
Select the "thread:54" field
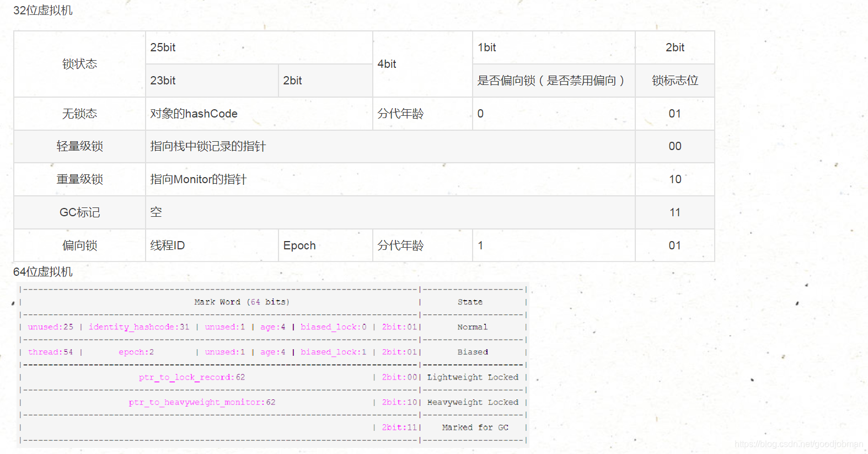click(51, 352)
